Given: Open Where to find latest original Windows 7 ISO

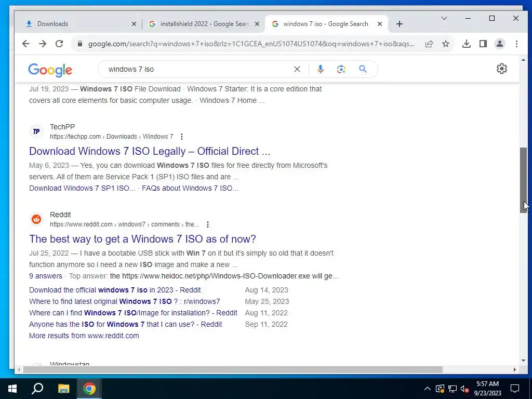Looking at the screenshot, I should [125, 301].
